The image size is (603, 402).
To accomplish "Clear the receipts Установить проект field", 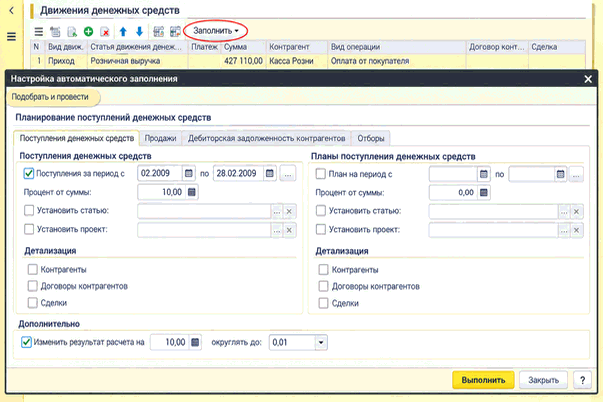I will click(289, 230).
